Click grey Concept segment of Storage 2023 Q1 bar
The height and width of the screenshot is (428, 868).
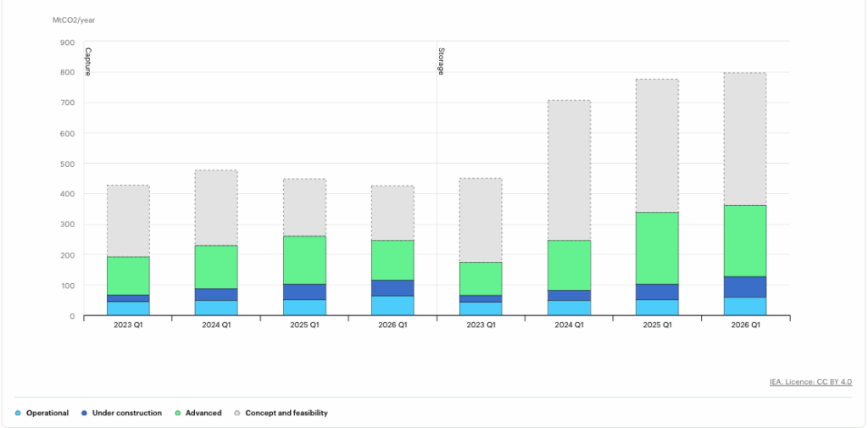[x=481, y=220]
